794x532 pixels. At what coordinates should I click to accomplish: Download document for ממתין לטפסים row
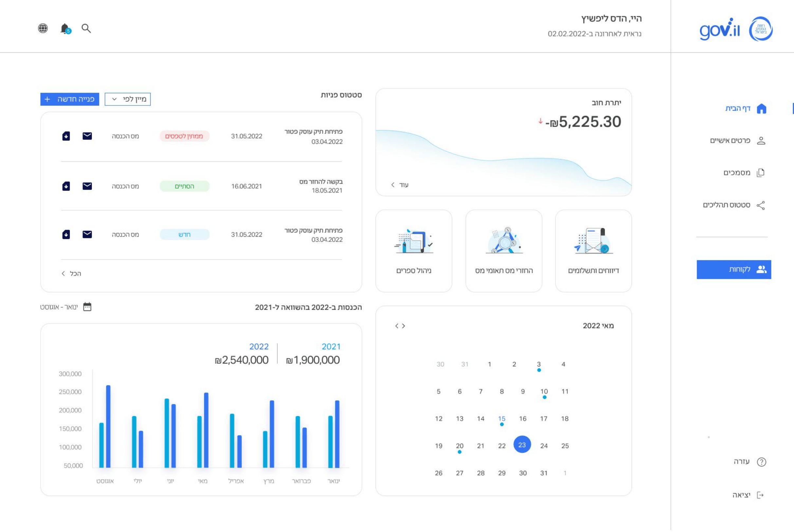pos(66,136)
